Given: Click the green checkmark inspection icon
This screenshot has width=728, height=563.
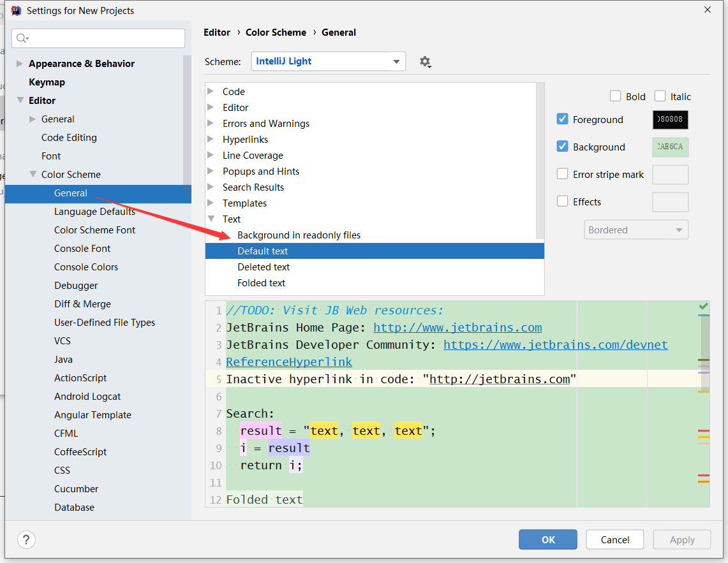Looking at the screenshot, I should click(704, 307).
